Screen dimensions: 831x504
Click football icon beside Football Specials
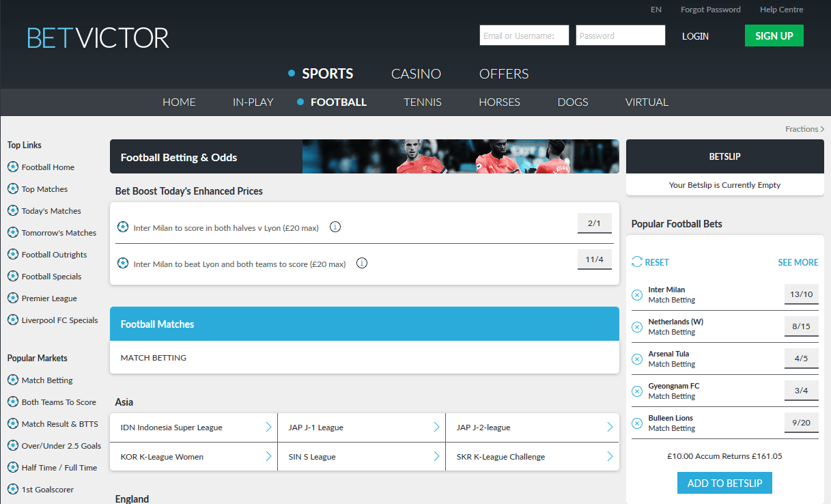(x=13, y=276)
